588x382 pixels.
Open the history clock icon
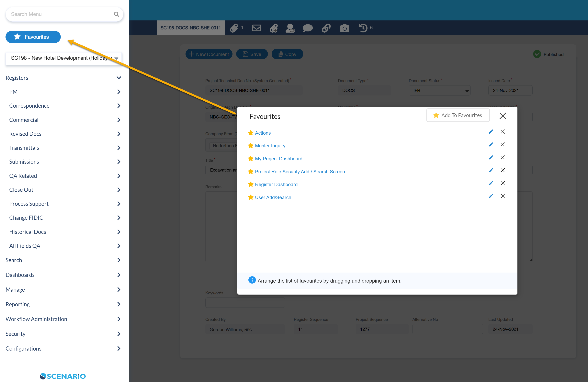[x=363, y=28]
